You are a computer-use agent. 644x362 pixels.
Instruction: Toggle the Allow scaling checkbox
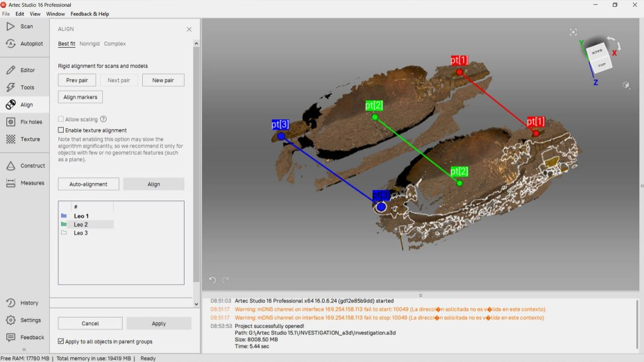[61, 119]
